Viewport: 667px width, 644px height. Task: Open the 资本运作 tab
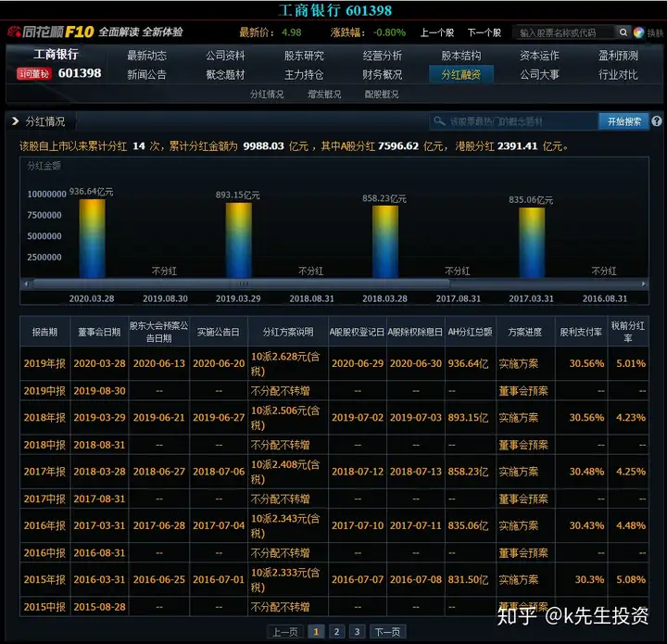(x=539, y=56)
